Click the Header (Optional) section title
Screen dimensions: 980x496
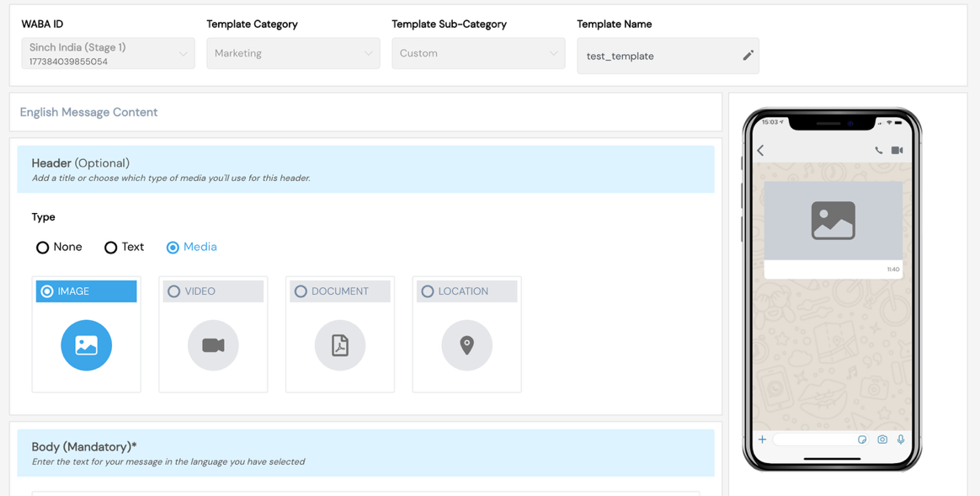[x=81, y=163]
